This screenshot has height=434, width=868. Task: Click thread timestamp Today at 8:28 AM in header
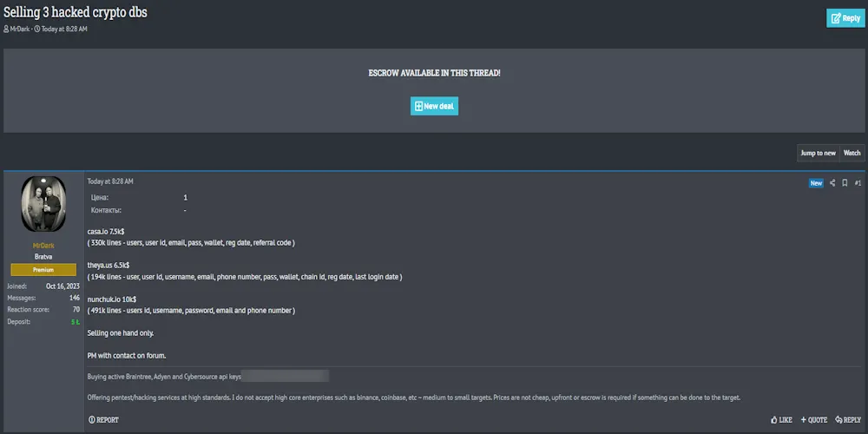(x=64, y=29)
